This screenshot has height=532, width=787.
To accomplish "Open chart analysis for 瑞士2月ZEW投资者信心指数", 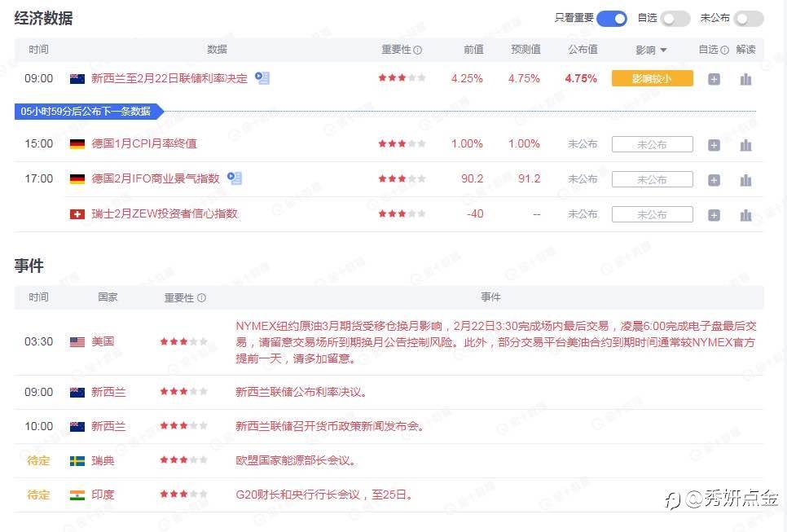I will [745, 215].
